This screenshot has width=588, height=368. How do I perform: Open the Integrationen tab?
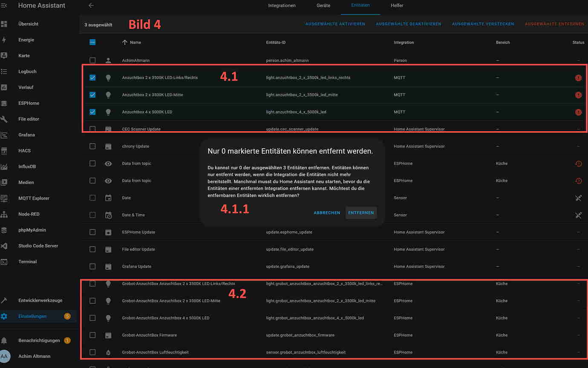(282, 6)
